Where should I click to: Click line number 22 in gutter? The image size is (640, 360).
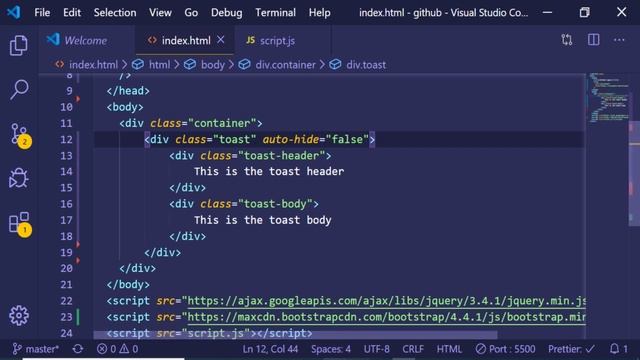tap(66, 301)
